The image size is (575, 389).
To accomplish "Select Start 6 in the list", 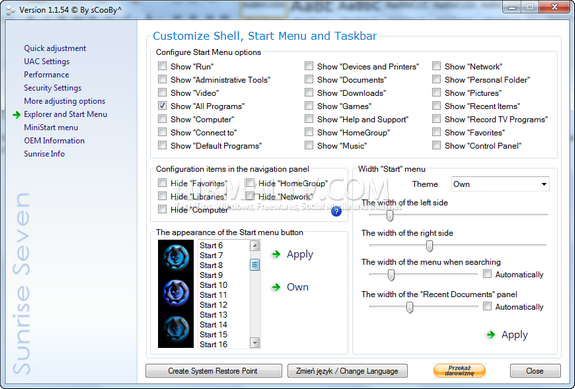I will point(211,245).
